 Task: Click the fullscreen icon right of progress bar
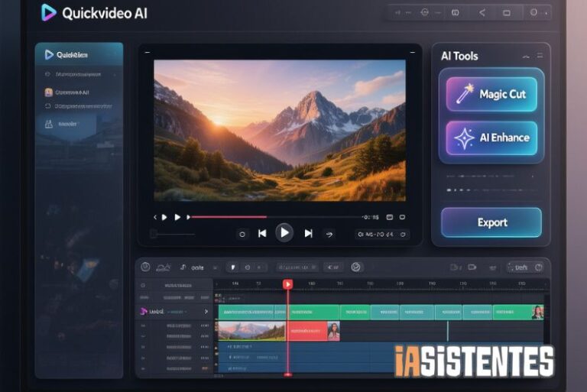pos(403,217)
